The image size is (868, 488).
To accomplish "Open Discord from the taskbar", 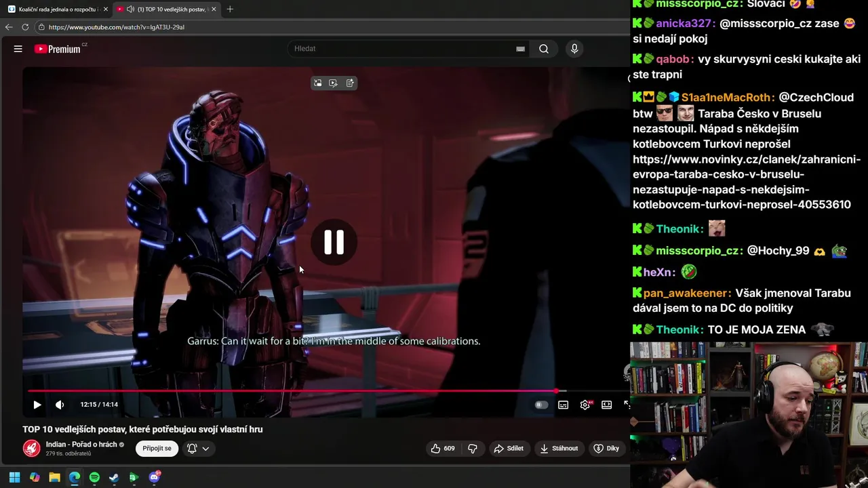I will click(x=154, y=477).
